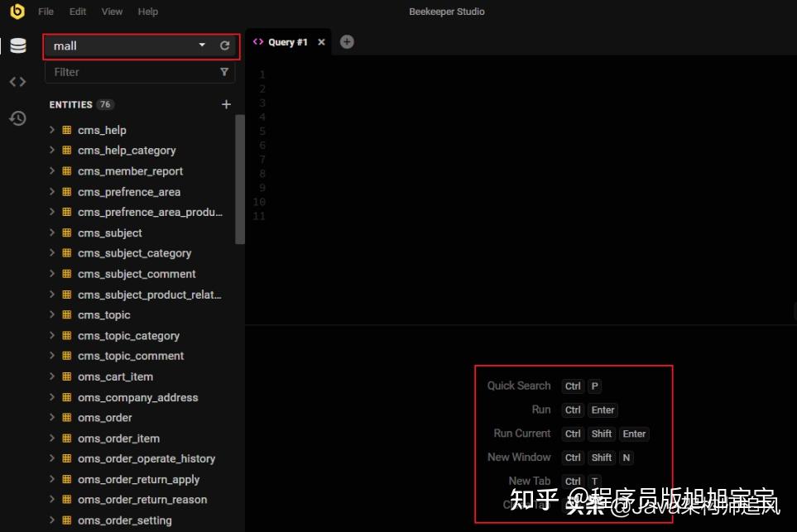797x532 pixels.
Task: Select the cms_member_report table name
Action: coord(130,171)
